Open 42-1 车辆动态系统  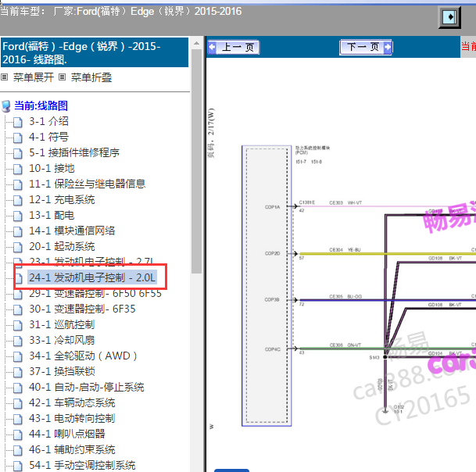tap(72, 402)
